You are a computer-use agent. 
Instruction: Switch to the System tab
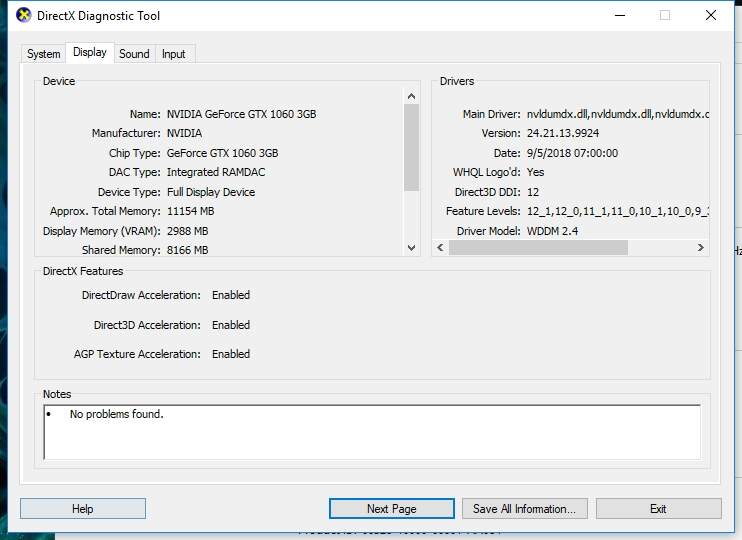44,54
